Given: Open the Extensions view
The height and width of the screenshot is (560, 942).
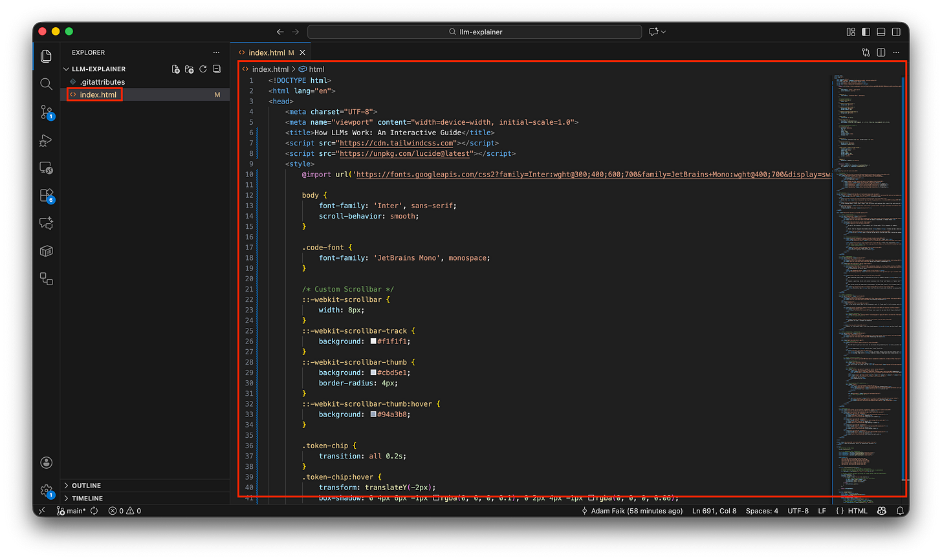Looking at the screenshot, I should [46, 196].
